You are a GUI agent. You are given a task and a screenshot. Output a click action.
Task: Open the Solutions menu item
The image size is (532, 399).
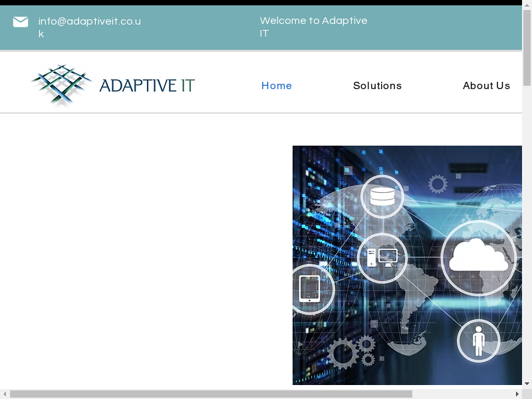click(x=377, y=86)
